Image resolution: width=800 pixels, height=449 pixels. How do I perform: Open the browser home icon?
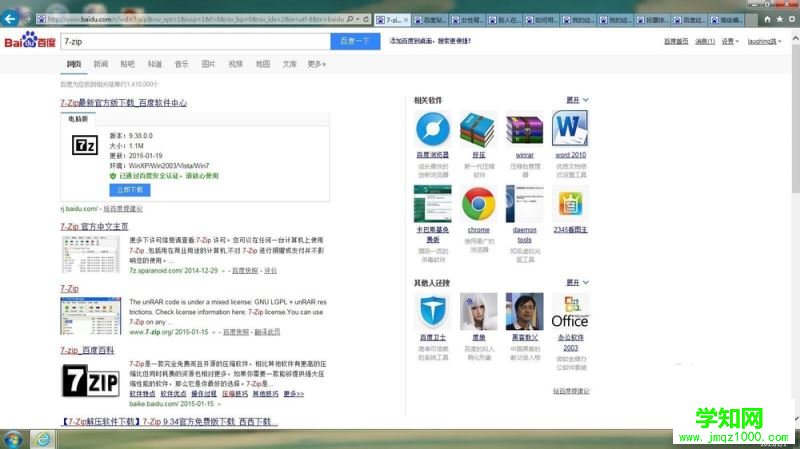click(767, 19)
